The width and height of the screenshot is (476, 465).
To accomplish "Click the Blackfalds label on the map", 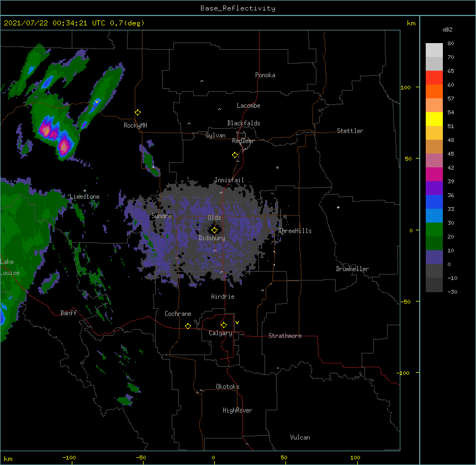I will point(244,123).
